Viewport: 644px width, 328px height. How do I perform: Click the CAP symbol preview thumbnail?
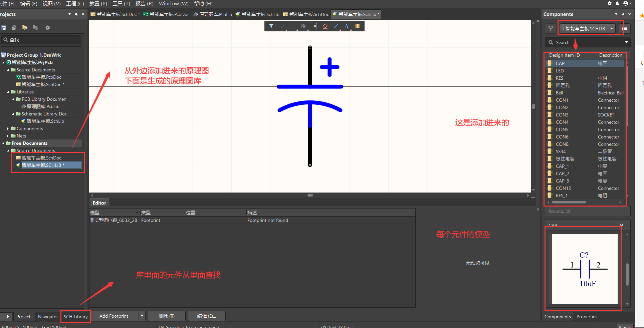[585, 269]
